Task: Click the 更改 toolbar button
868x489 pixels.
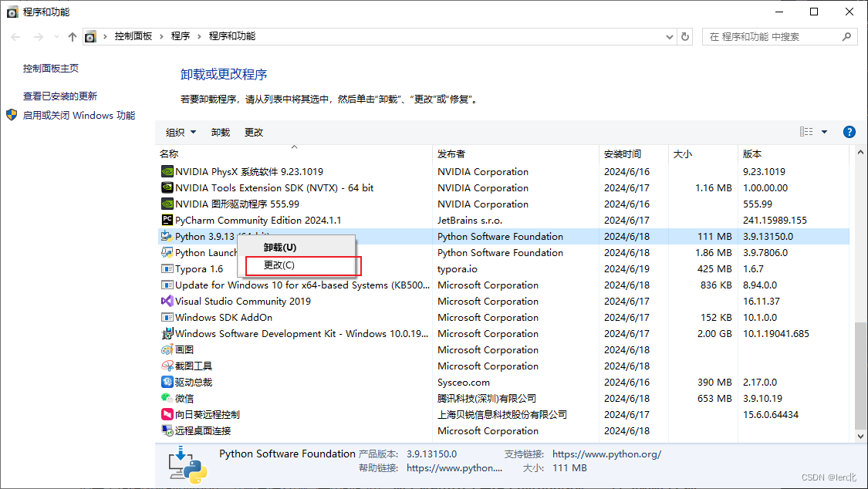Action: [x=254, y=132]
